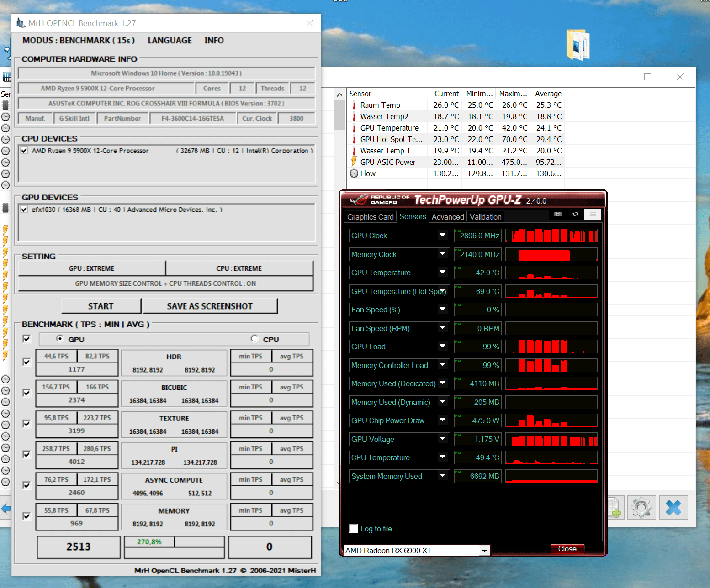Toggle AMD Ryzen 9 5900X CPU device checkbox
Image resolution: width=710 pixels, height=588 pixels.
click(24, 150)
